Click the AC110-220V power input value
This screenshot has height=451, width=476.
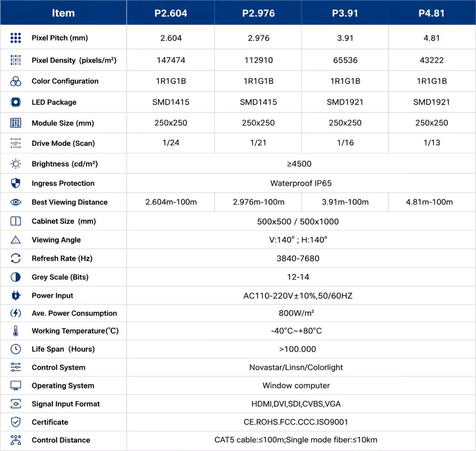pos(298,296)
